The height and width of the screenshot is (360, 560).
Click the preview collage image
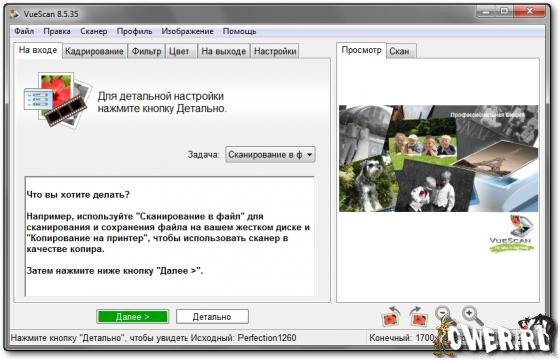point(438,158)
